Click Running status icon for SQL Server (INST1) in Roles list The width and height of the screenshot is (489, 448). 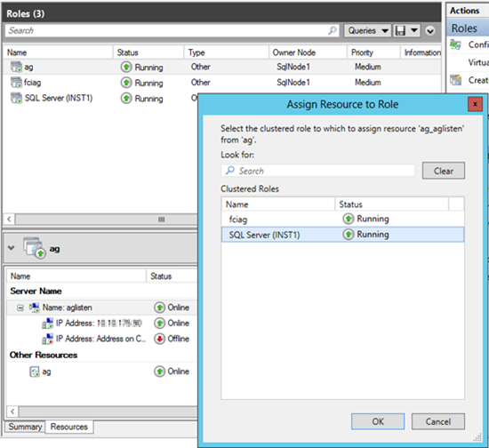126,98
